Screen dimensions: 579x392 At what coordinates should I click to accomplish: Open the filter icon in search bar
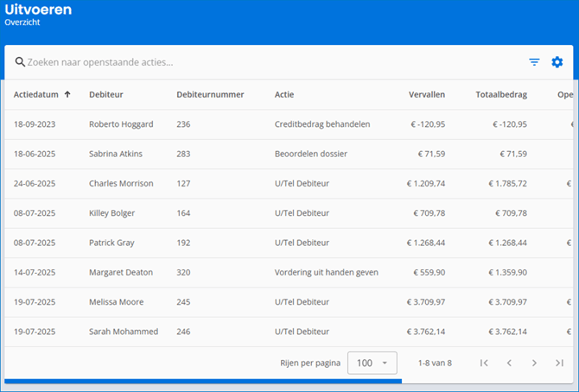(x=534, y=62)
